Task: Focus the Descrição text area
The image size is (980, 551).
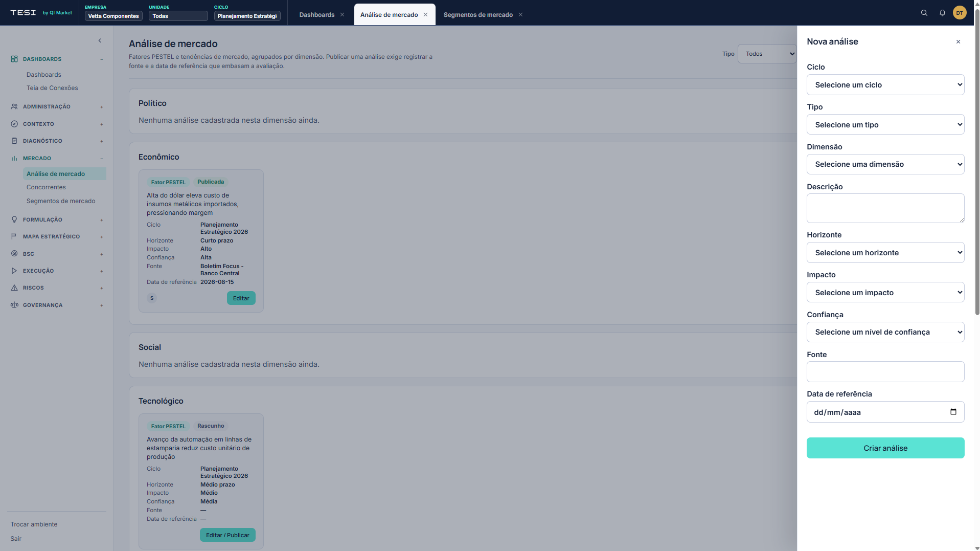Action: click(x=885, y=208)
